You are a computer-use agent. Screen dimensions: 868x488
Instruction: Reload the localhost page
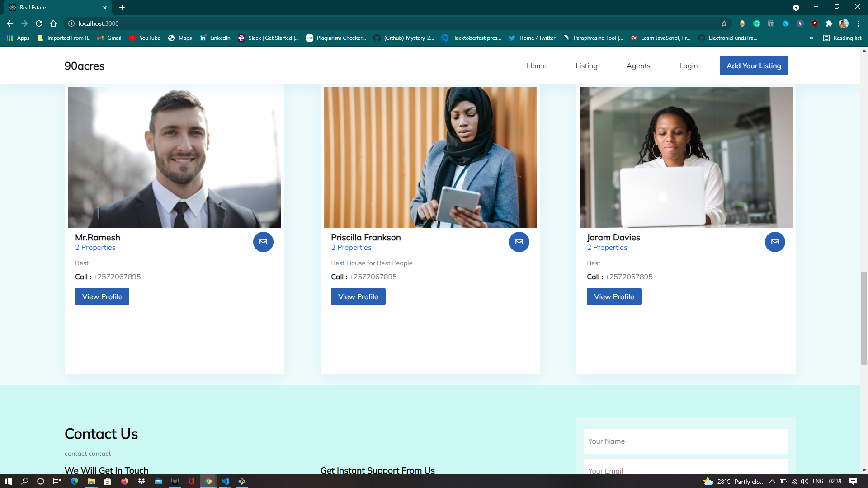click(x=39, y=23)
